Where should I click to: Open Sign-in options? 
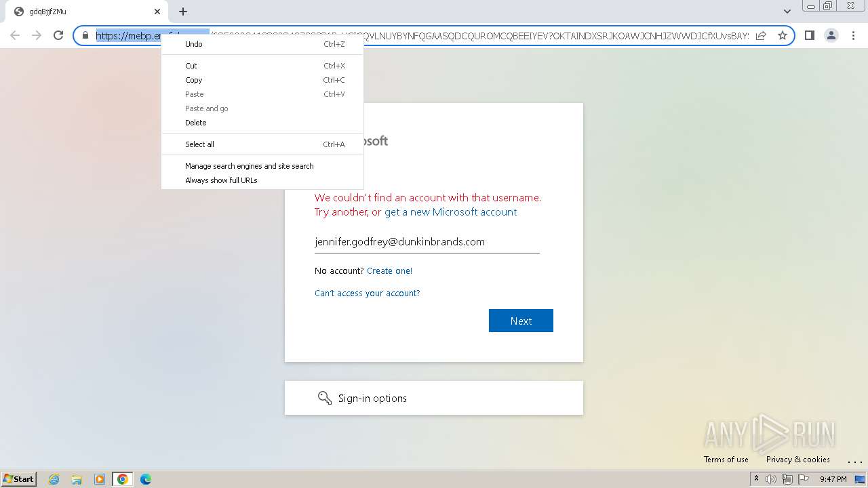tap(434, 398)
